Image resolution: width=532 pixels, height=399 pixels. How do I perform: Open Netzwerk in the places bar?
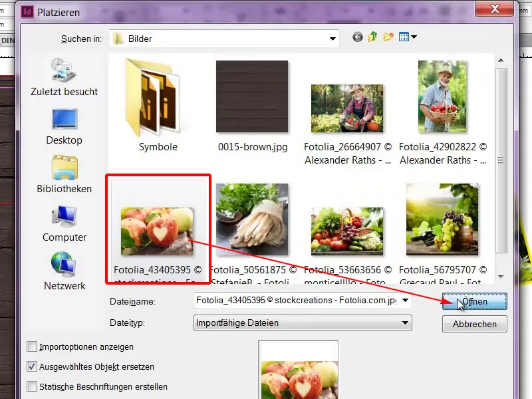[64, 271]
